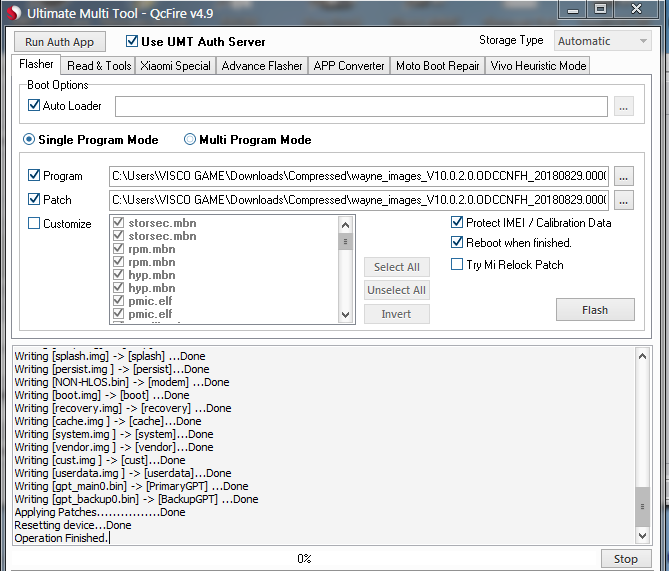The height and width of the screenshot is (571, 669).
Task: Click the Unselect All button
Action: (396, 290)
